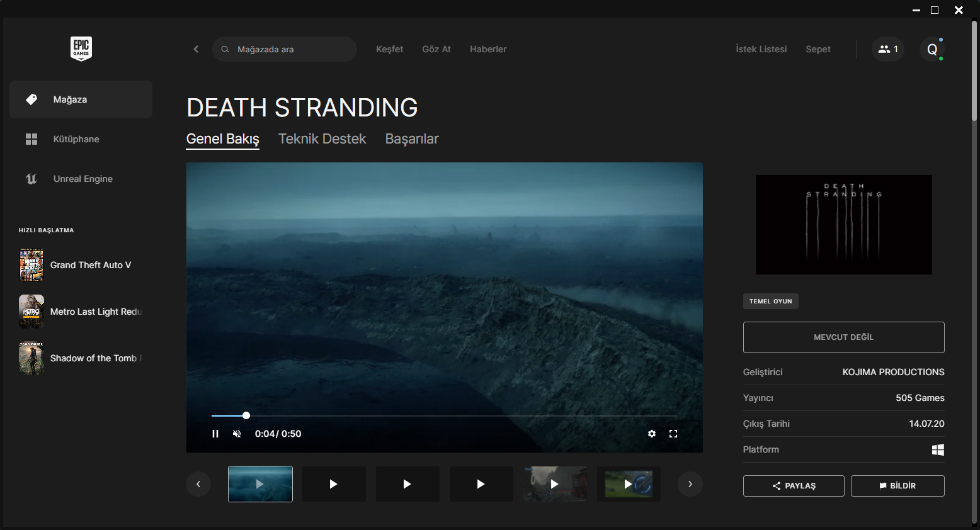Pause the trailer video
980x530 pixels.
click(x=215, y=434)
